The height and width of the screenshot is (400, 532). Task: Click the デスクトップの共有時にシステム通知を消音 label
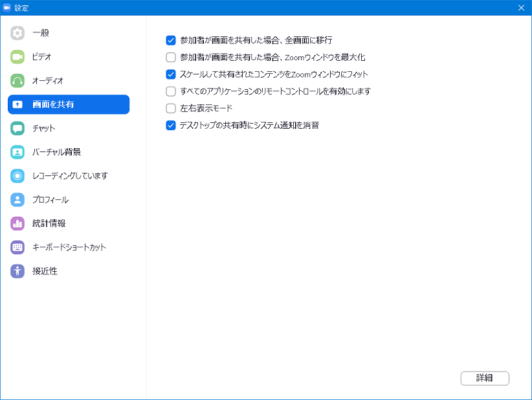pyautogui.click(x=249, y=125)
